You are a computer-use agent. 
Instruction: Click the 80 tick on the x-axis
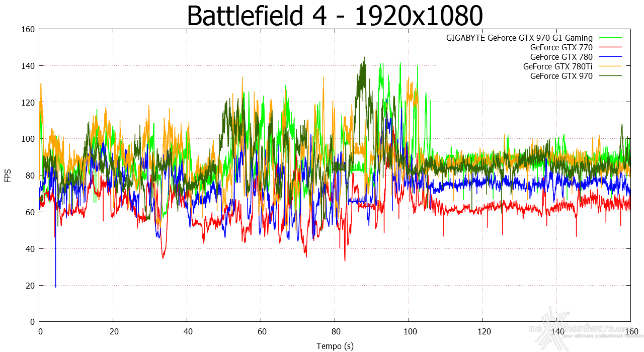335,332
